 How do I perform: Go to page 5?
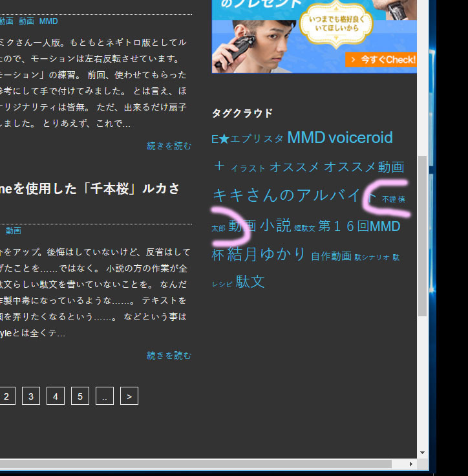(80, 396)
